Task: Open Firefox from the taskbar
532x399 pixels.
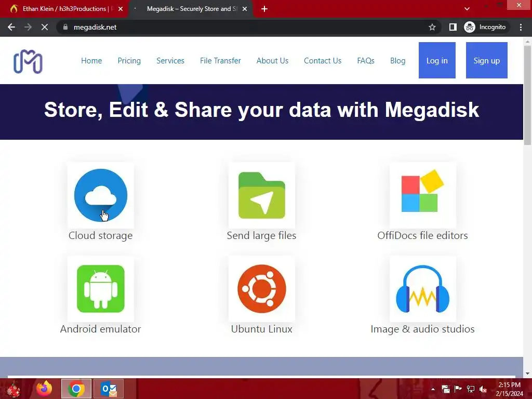Action: pos(44,389)
